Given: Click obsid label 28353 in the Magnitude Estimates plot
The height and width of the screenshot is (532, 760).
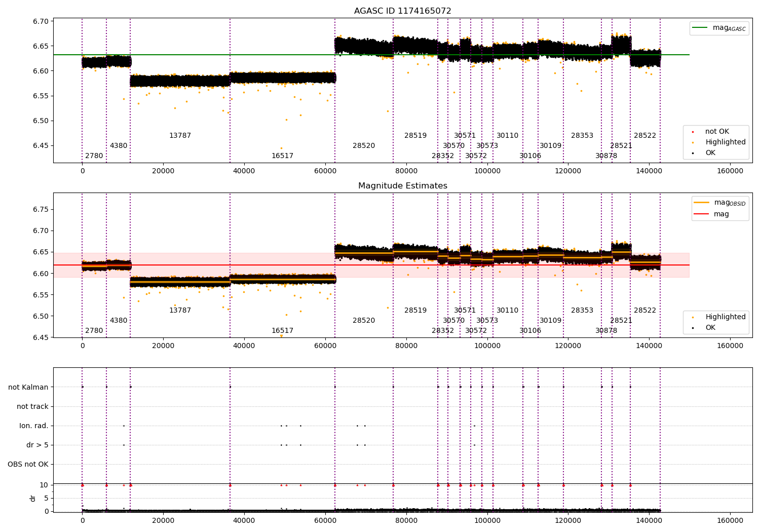Looking at the screenshot, I should (x=582, y=311).
